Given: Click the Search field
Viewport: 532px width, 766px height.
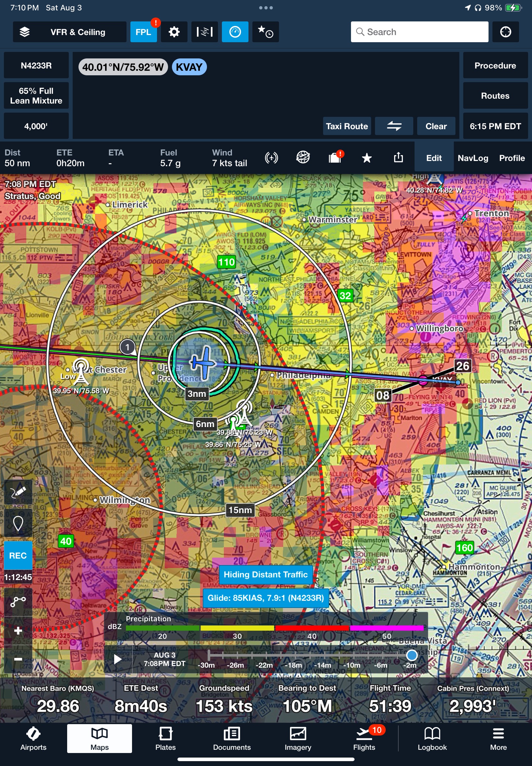Looking at the screenshot, I should click(419, 32).
